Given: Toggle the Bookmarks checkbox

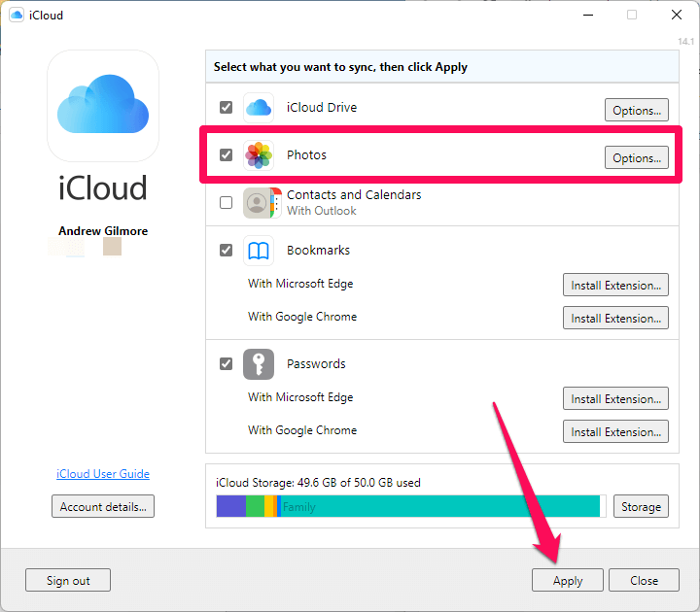Looking at the screenshot, I should click(x=226, y=251).
